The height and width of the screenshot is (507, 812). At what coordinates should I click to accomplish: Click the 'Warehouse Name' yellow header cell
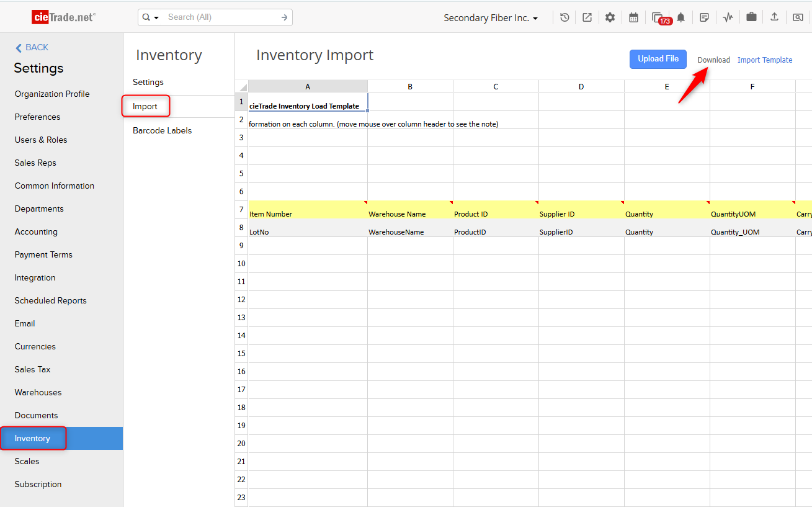coord(410,210)
